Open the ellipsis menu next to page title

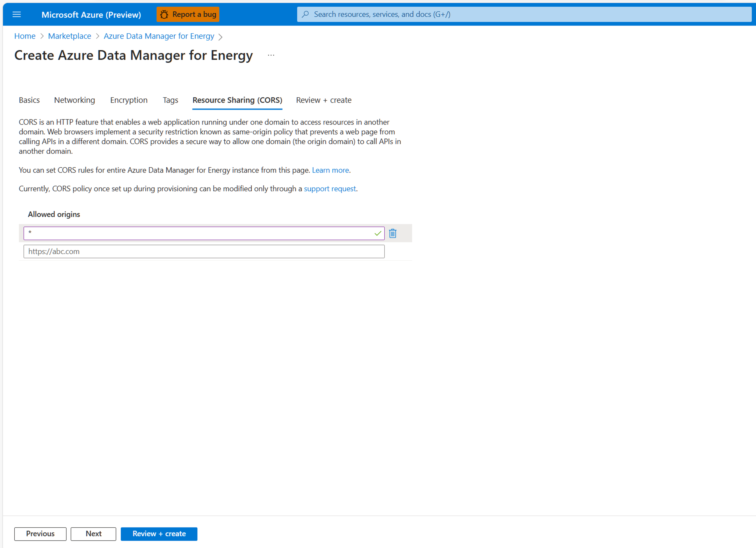[x=271, y=55]
